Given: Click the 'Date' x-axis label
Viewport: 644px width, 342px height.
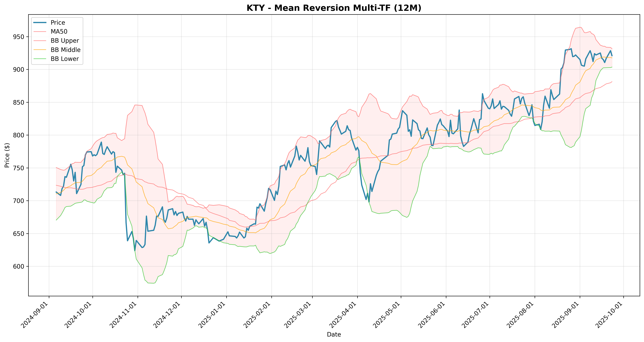Looking at the screenshot, I should pos(334,334).
